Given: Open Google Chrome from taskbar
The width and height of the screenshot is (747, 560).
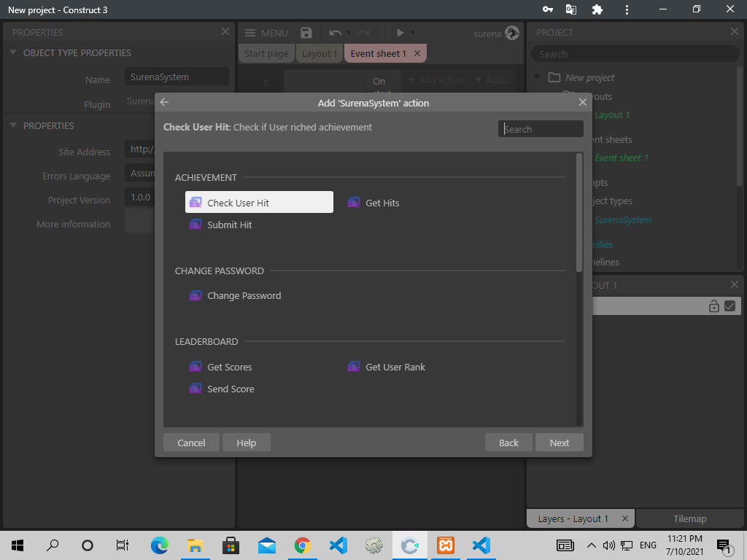Looking at the screenshot, I should 303,545.
